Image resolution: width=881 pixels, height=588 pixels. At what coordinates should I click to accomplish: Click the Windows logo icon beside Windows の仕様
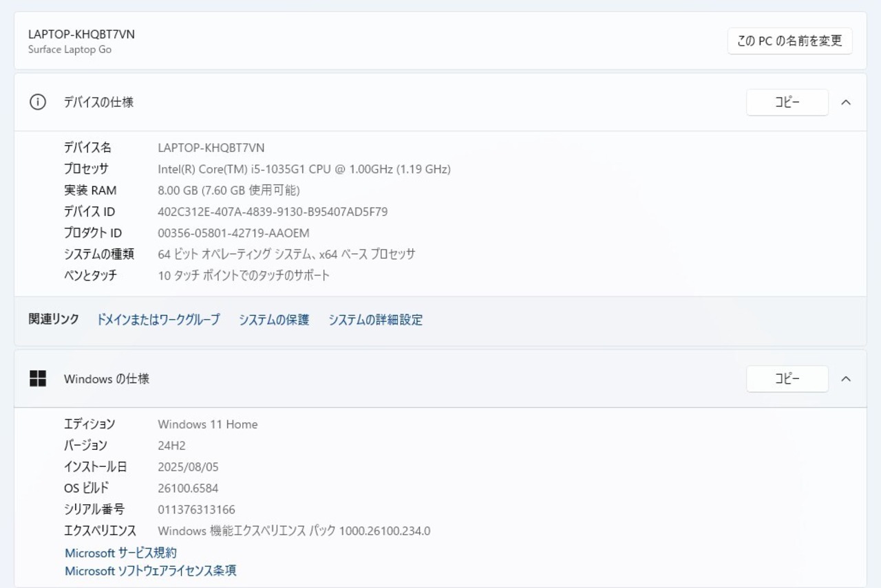(x=38, y=378)
